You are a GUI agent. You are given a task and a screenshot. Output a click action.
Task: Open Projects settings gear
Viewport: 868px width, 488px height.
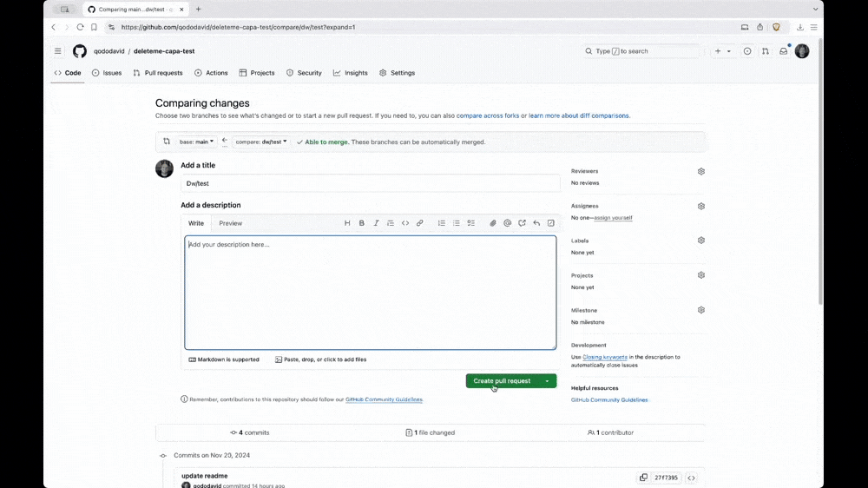point(700,275)
